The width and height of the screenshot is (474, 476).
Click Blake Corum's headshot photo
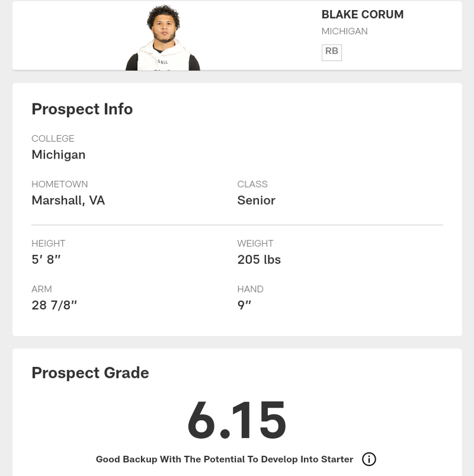pos(163,39)
